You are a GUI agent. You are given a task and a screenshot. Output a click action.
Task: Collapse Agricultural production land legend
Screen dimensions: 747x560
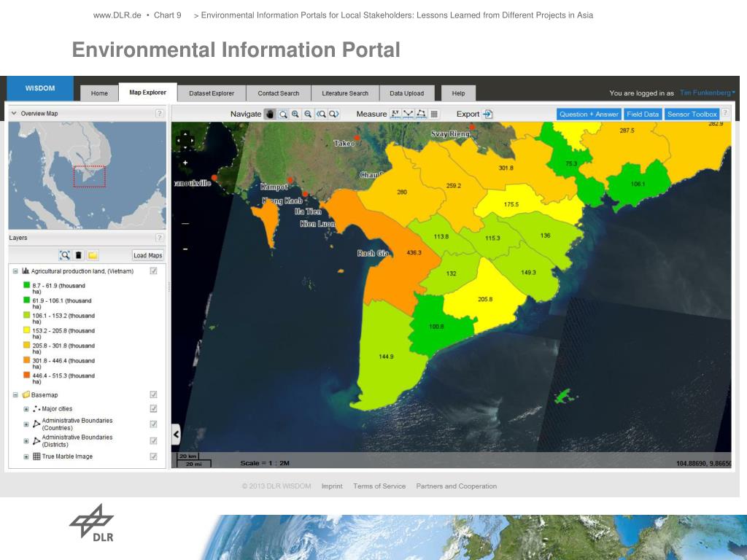pos(15,271)
